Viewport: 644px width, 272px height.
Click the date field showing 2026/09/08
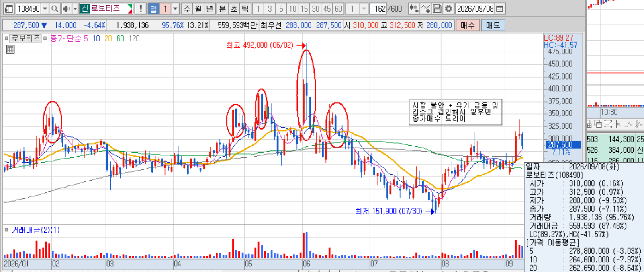coord(475,8)
